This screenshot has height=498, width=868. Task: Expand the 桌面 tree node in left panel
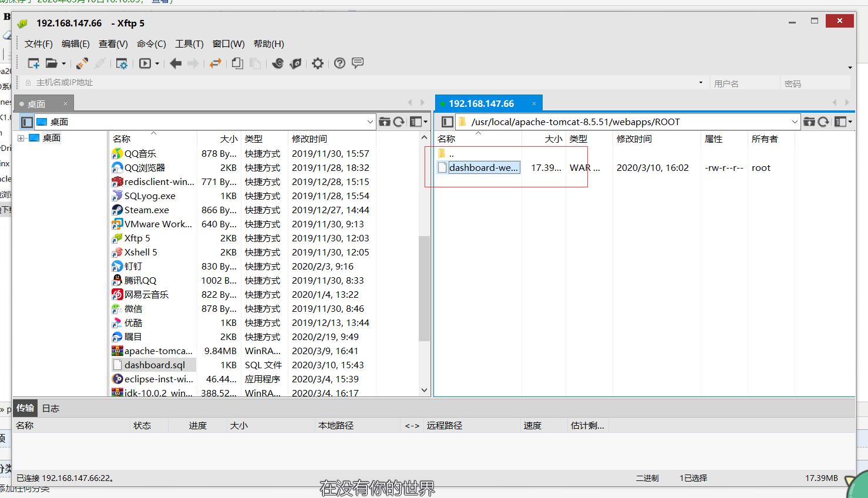click(22, 137)
